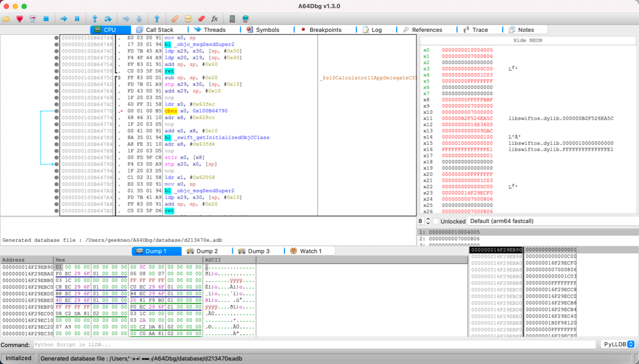Click the red eraser toolbar icon

201,19
